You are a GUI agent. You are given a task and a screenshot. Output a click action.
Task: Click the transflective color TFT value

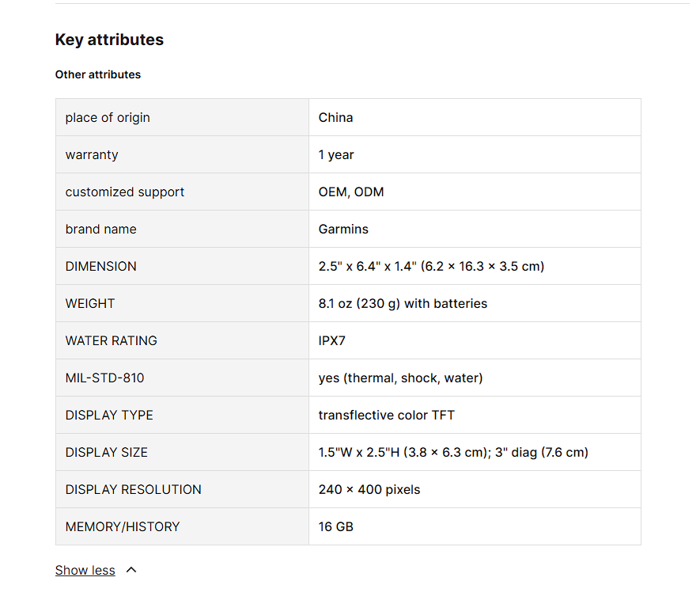(387, 415)
